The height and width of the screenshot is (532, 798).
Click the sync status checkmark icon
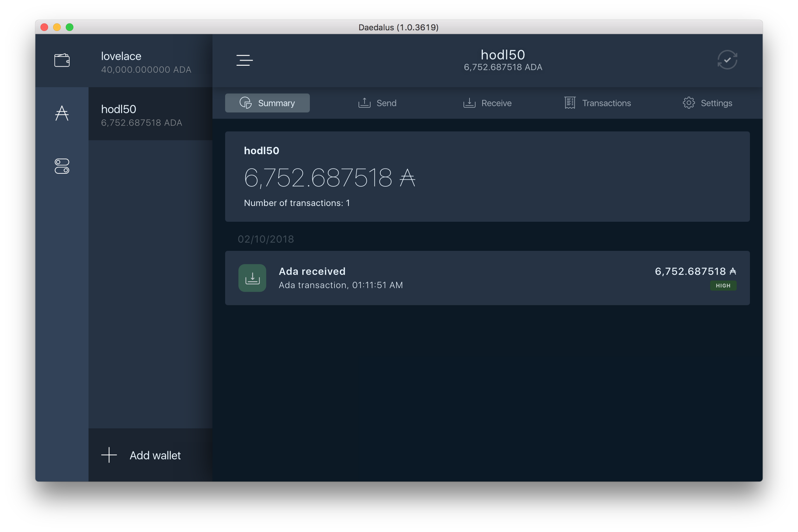(727, 60)
